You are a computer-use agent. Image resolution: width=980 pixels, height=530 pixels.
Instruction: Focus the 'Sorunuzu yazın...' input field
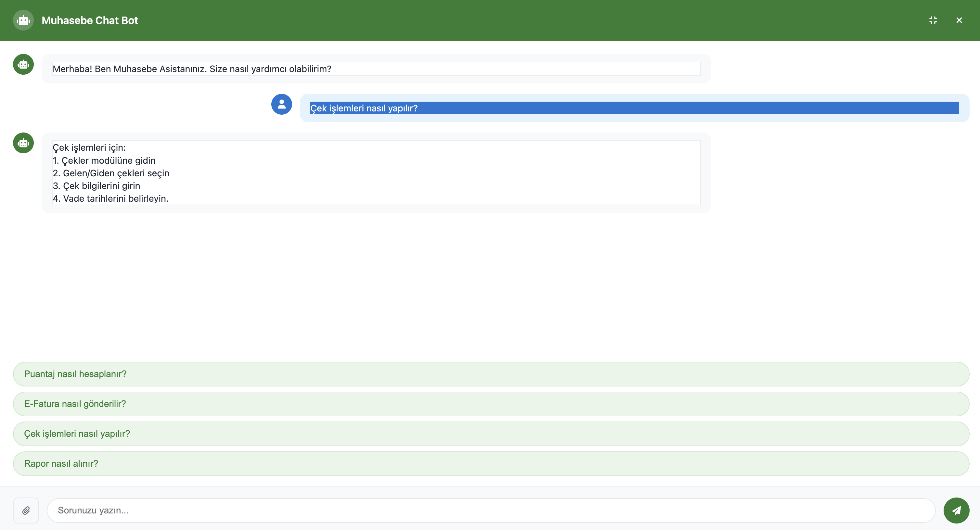pos(491,510)
